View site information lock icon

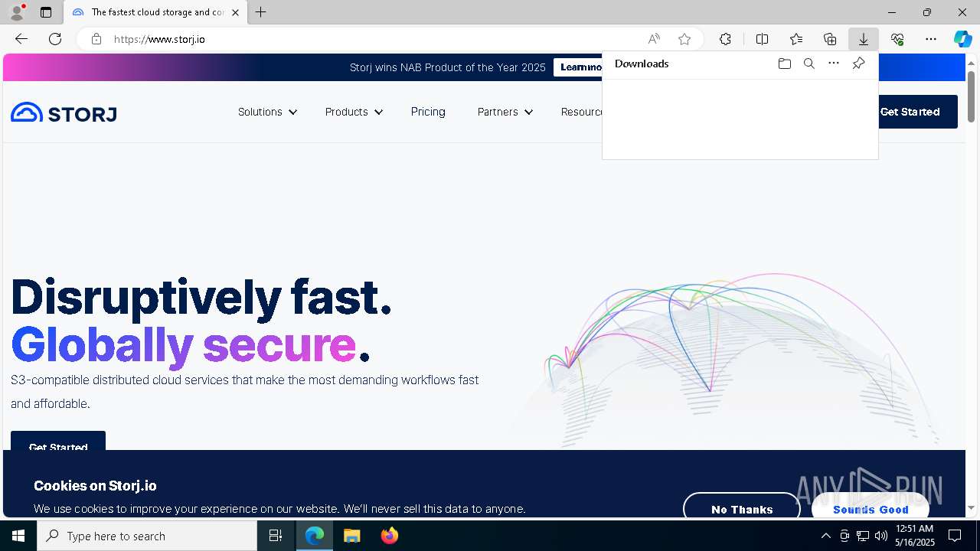(x=96, y=39)
